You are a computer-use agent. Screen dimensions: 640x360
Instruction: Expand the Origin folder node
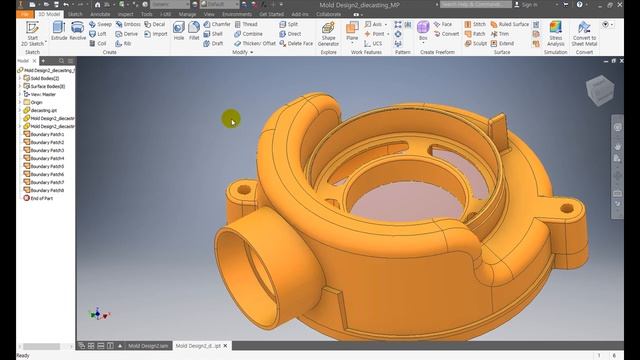pyautogui.click(x=20, y=102)
